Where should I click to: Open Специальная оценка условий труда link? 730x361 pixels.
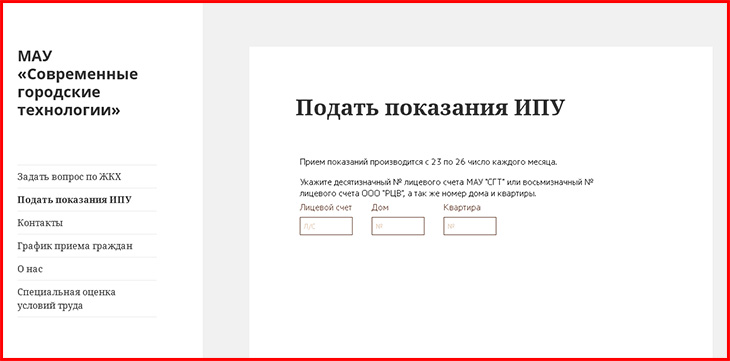pyautogui.click(x=67, y=299)
